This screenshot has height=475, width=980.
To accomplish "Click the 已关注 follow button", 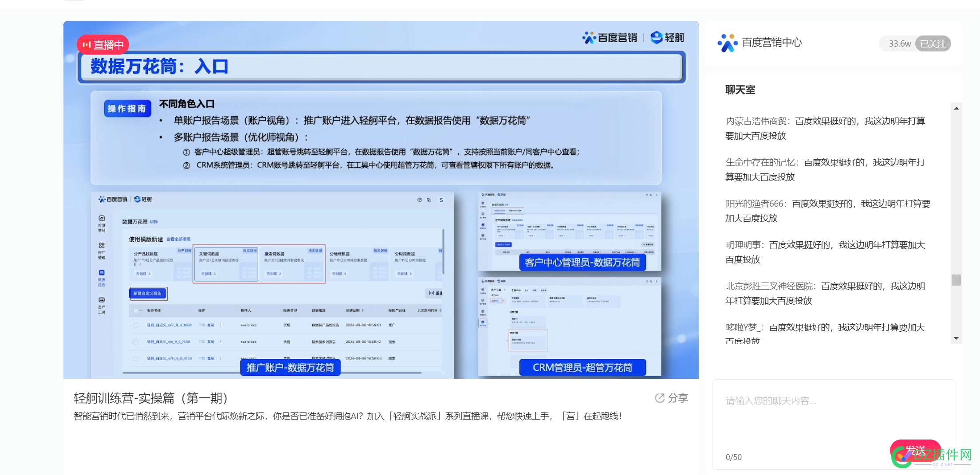I will 933,43.
